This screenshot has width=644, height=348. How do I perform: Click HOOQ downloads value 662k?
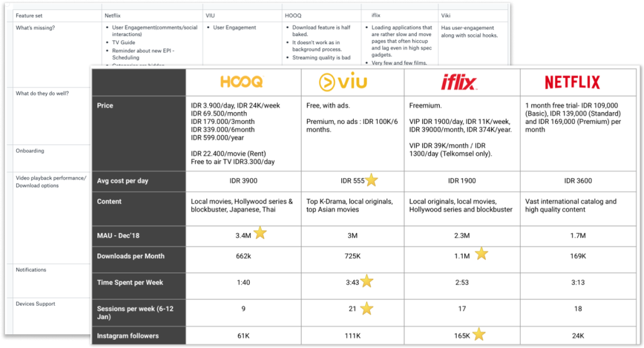click(243, 256)
